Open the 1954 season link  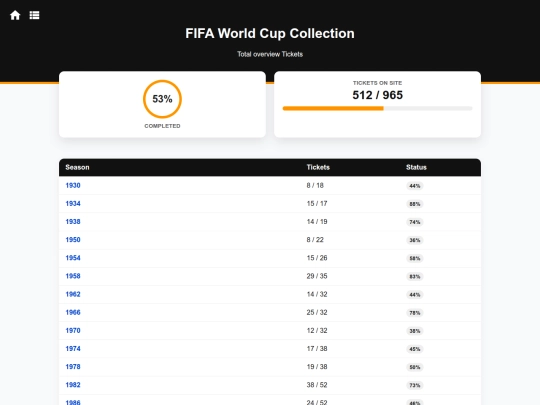[x=73, y=258]
